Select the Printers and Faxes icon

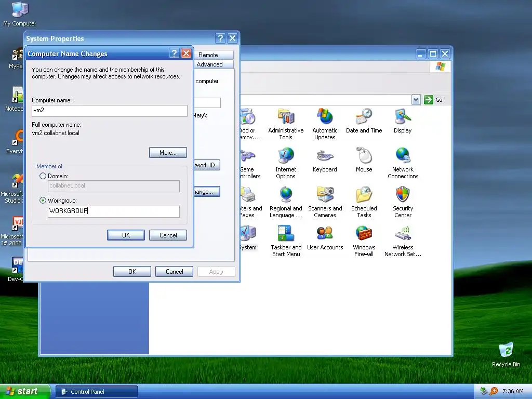pos(251,202)
